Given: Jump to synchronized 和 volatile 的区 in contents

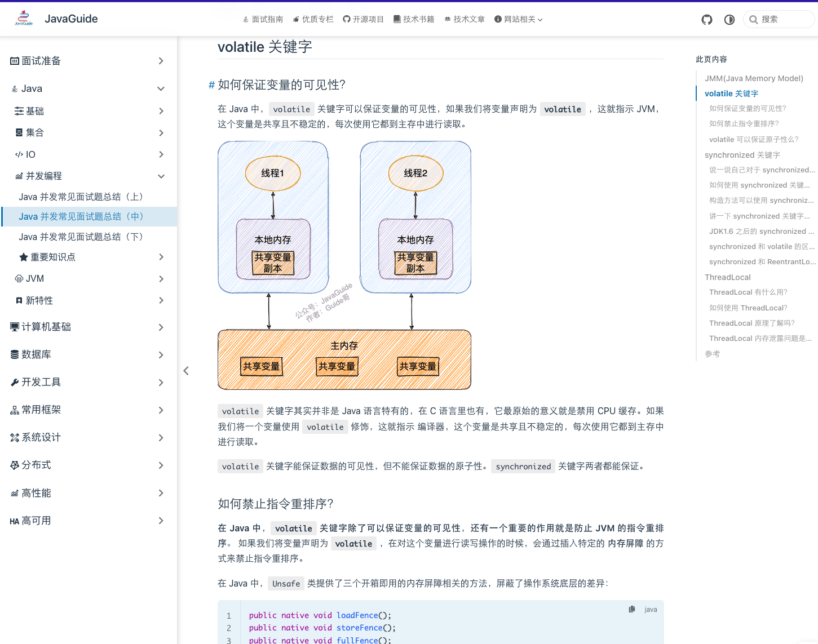Looking at the screenshot, I should (762, 246).
